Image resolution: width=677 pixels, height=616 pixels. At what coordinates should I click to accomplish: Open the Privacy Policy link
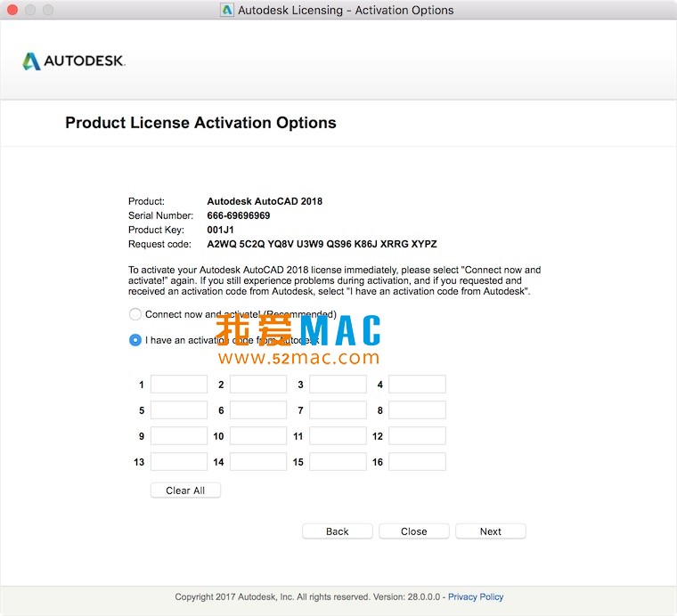(x=476, y=597)
